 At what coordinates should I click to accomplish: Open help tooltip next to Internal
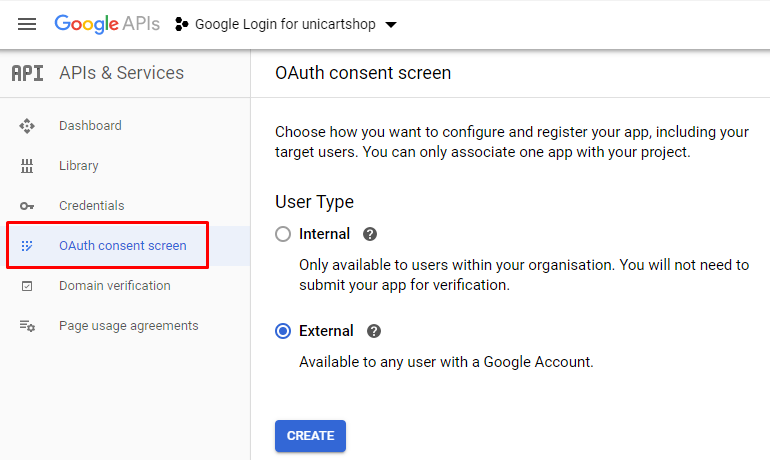coord(370,234)
